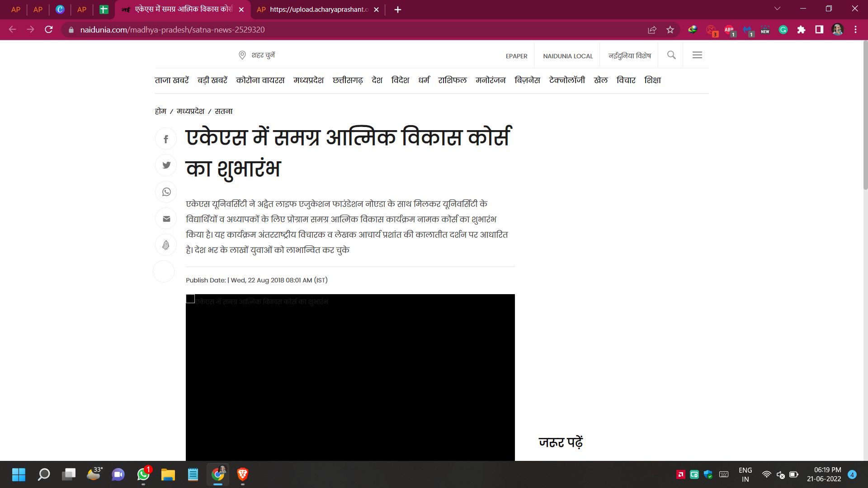Toggle the browser side panel
Viewport: 868px width, 488px height.
click(819, 30)
